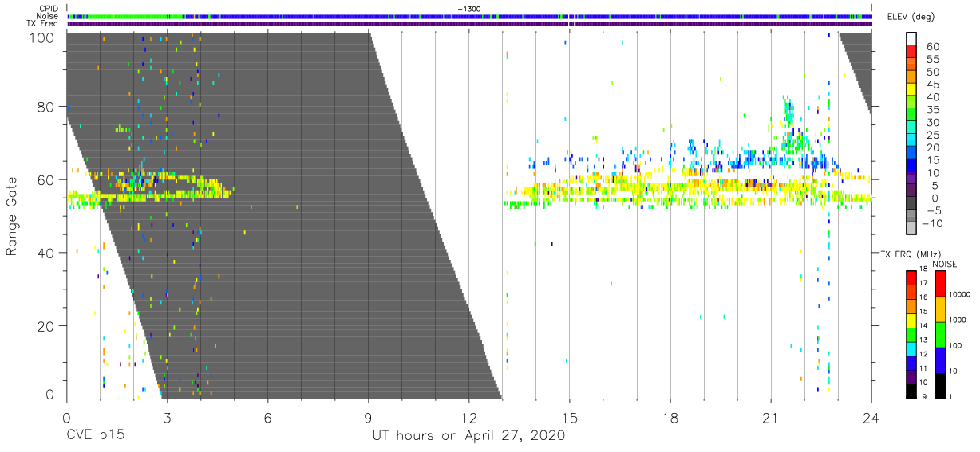
Task: Click the 25 label on ELEV colorbar
Action: [931, 135]
